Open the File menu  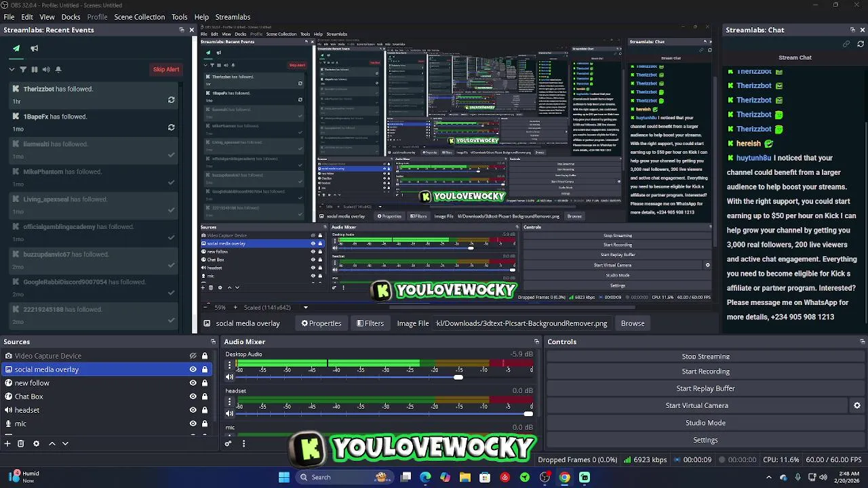pos(9,17)
